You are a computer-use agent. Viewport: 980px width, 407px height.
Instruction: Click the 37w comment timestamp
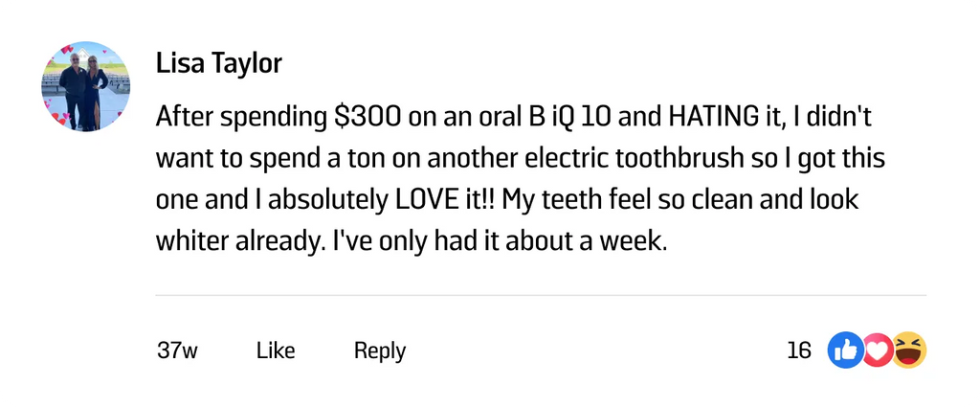177,350
